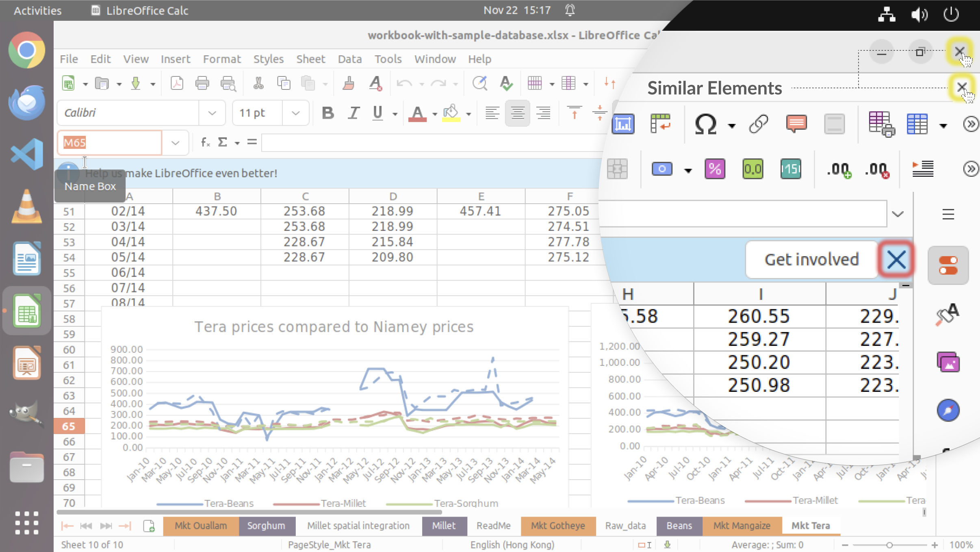Click the Formula equals sign icon
This screenshot has width=980, height=552.
[252, 142]
